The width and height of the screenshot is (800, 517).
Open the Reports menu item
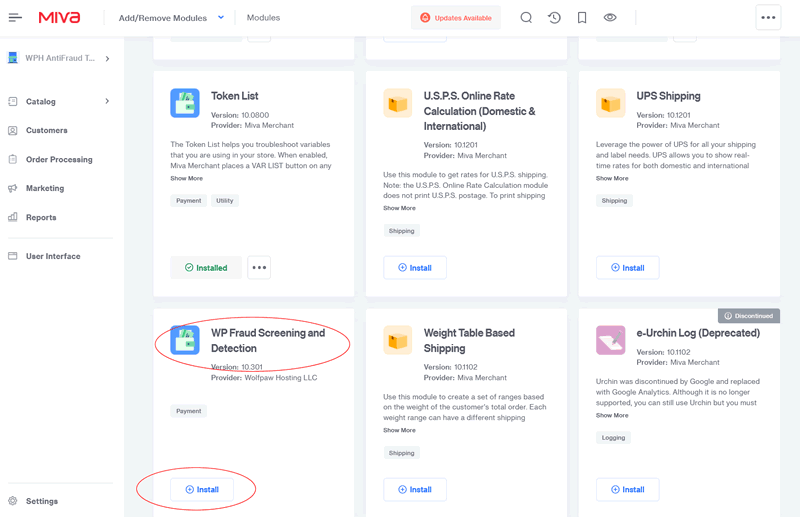point(41,217)
